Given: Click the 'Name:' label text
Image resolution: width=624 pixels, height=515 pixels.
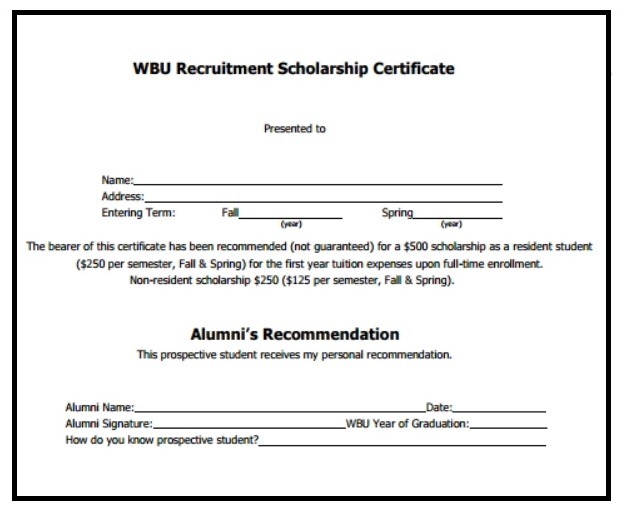Looking at the screenshot, I should pos(117,180).
